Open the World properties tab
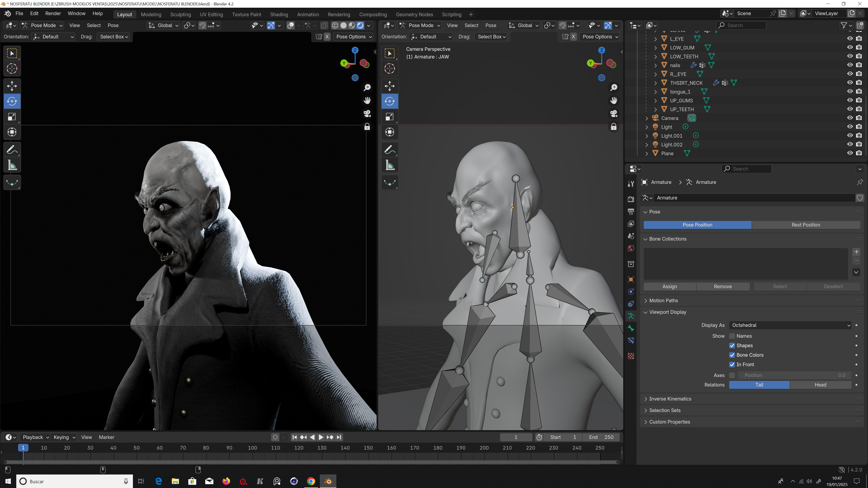Viewport: 868px width, 488px height. pyautogui.click(x=631, y=248)
